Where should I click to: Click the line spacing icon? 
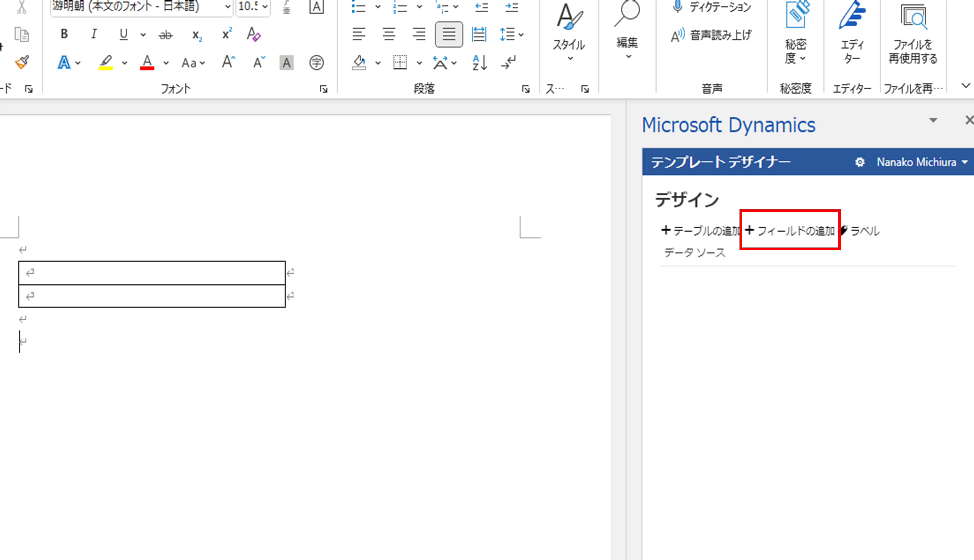tap(507, 34)
